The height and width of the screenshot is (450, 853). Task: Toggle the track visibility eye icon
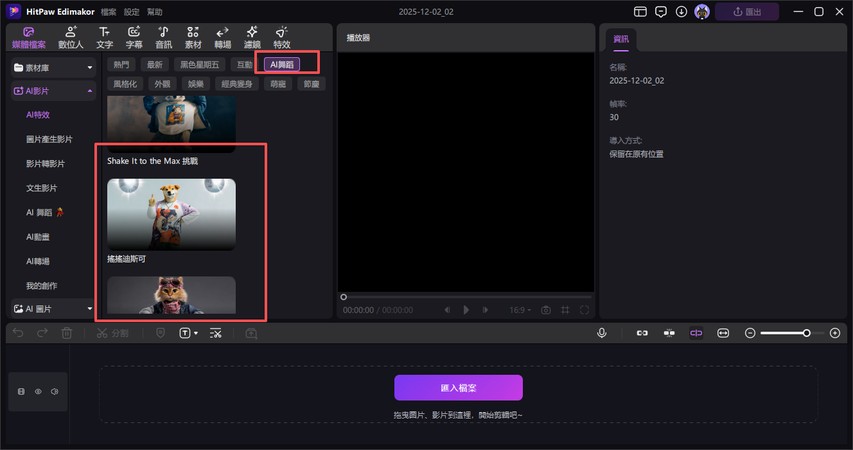coord(38,391)
